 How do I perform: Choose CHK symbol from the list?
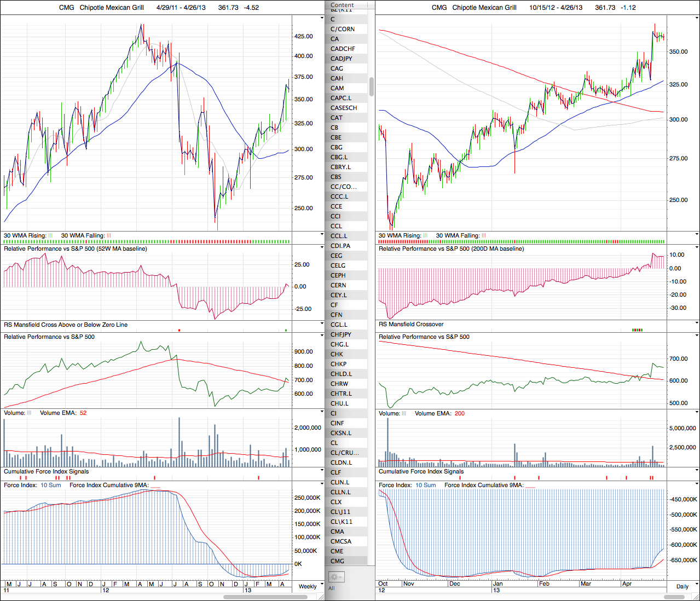click(337, 354)
